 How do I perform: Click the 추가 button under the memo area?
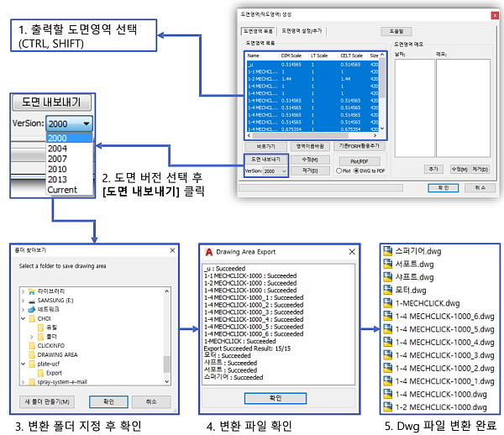pos(433,169)
